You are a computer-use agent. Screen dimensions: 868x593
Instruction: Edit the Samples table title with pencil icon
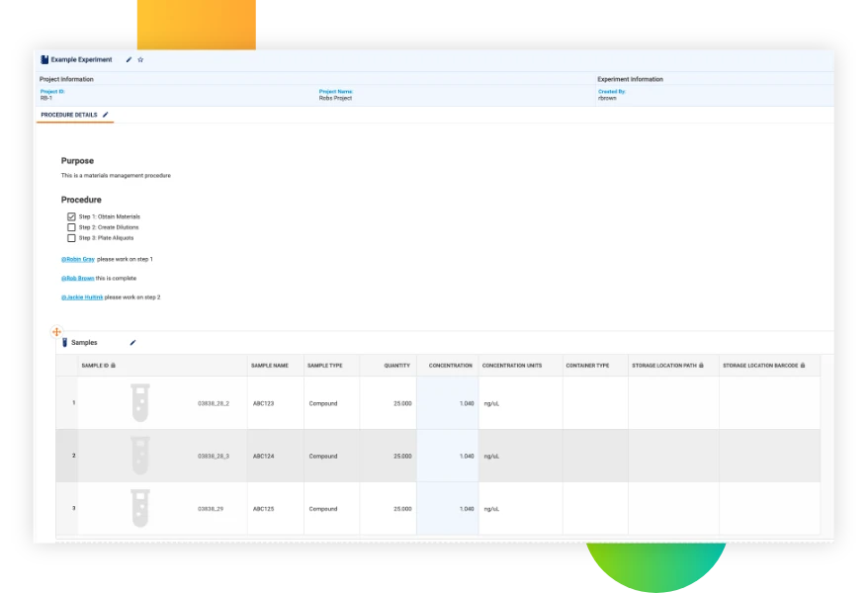[x=132, y=342]
